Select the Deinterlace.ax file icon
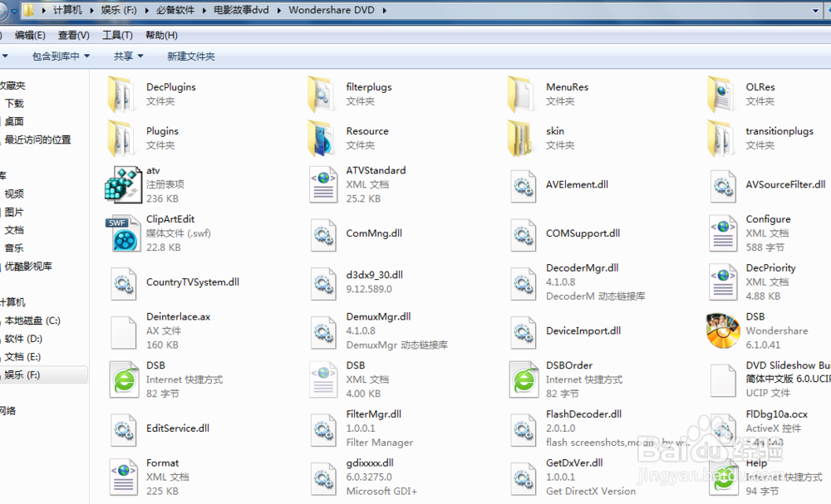This screenshot has width=831, height=504. pyautogui.click(x=124, y=332)
